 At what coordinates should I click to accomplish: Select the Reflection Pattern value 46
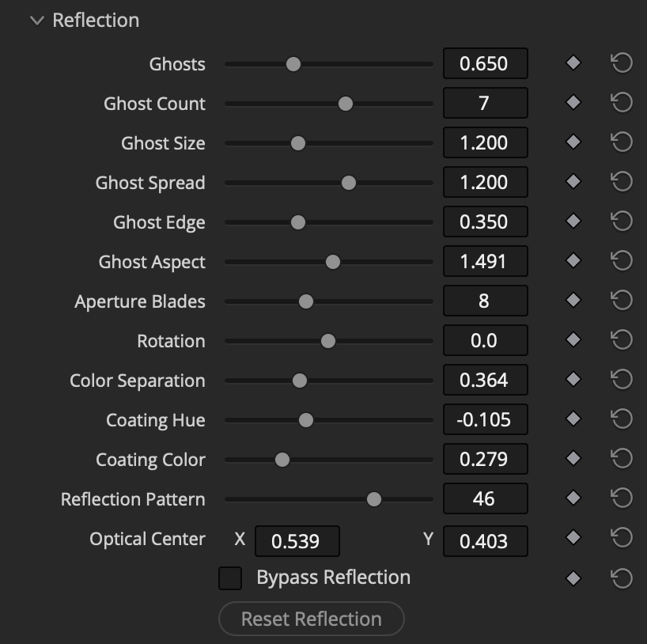pos(486,498)
